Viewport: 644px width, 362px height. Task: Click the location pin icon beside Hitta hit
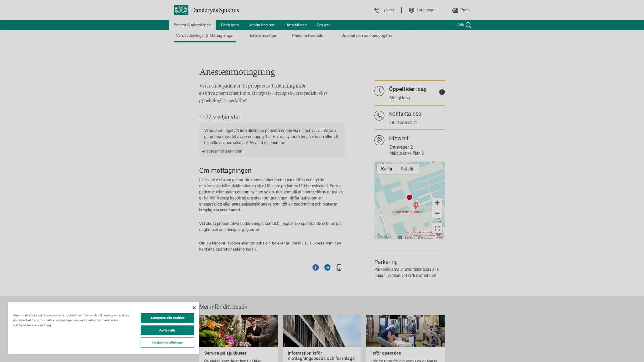pos(379,140)
